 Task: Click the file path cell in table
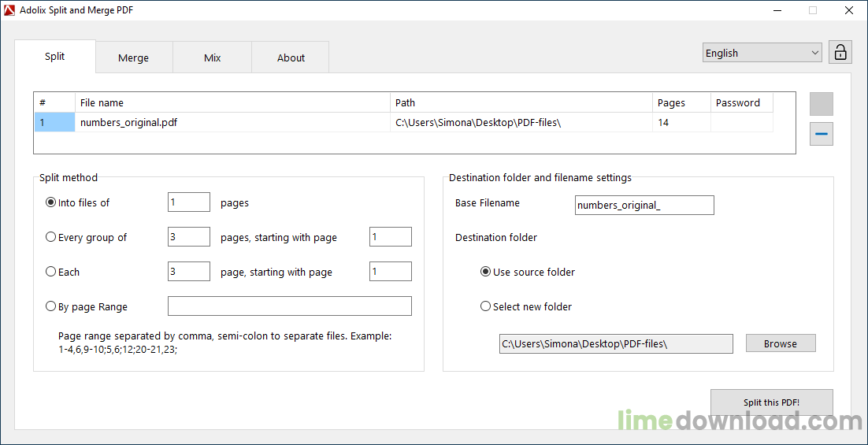pos(521,122)
